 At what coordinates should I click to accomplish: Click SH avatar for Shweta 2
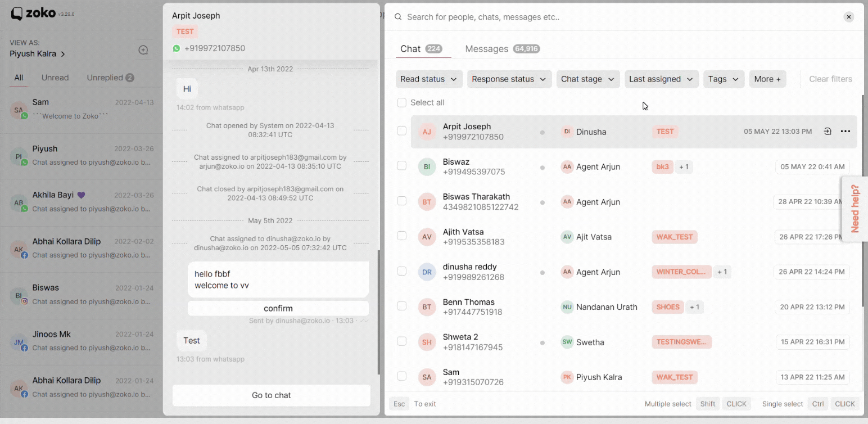click(x=427, y=342)
